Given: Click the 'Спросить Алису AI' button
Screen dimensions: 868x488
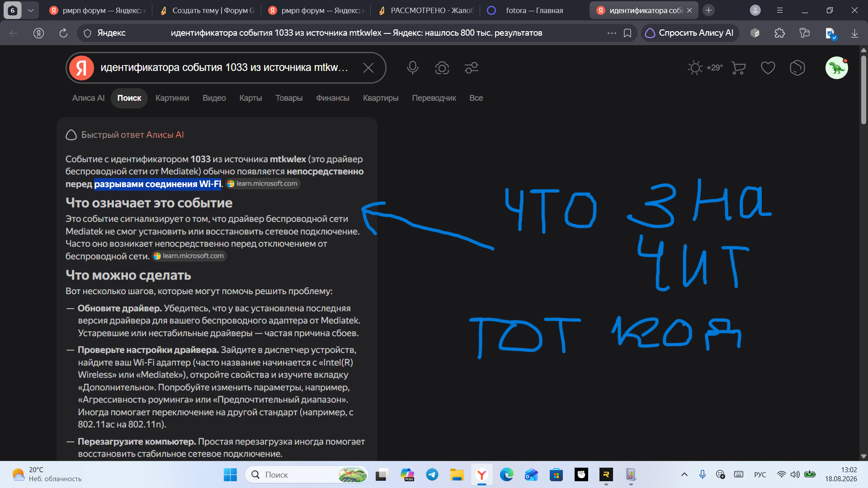Looking at the screenshot, I should (690, 33).
